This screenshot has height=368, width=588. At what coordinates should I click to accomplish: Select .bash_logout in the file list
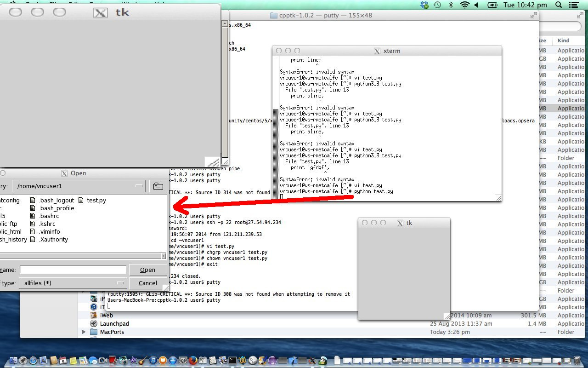pyautogui.click(x=56, y=201)
